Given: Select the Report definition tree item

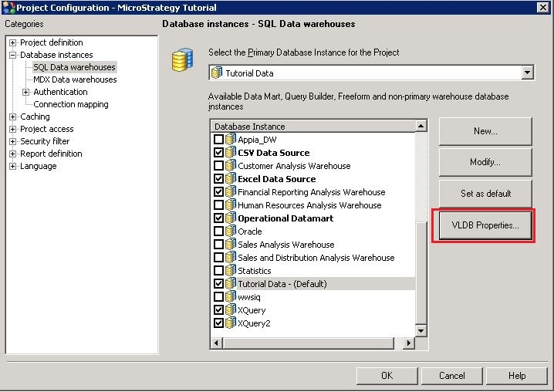Looking at the screenshot, I should tap(51, 154).
